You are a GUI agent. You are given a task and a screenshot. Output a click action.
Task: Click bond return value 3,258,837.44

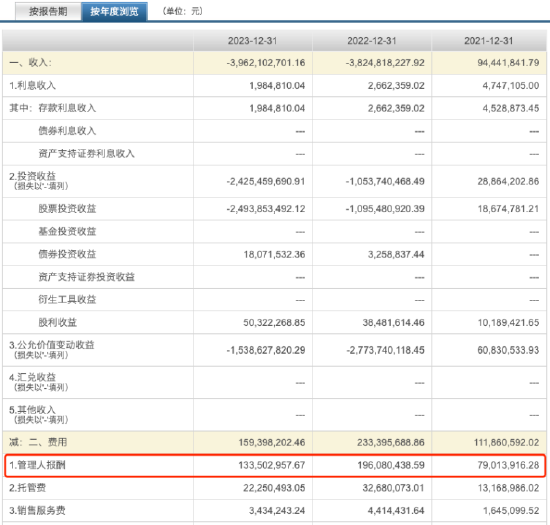396,254
